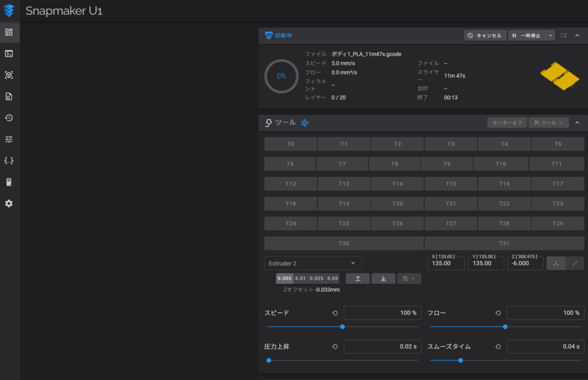Click the Z offset lower arrow button

[x=383, y=278]
